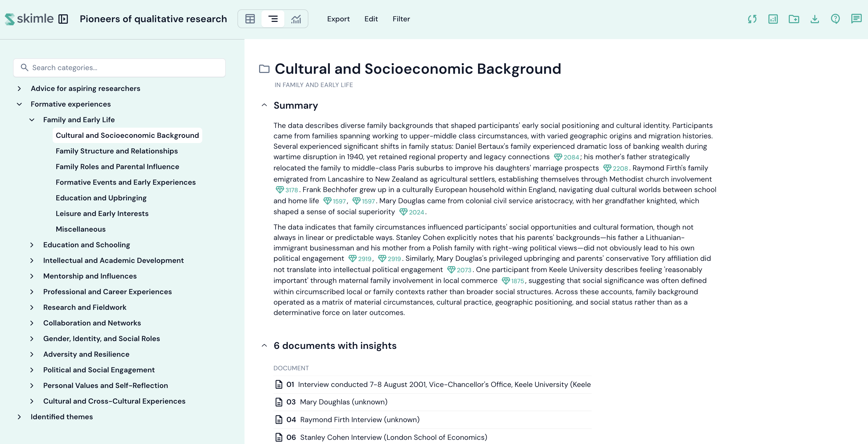Switch to chart view
868x444 pixels.
296,19
